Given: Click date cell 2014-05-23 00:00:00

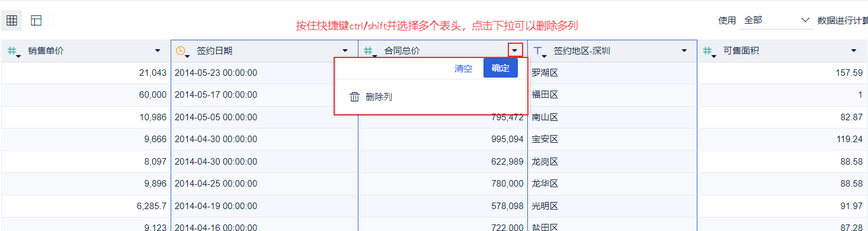Looking at the screenshot, I should [264, 73].
